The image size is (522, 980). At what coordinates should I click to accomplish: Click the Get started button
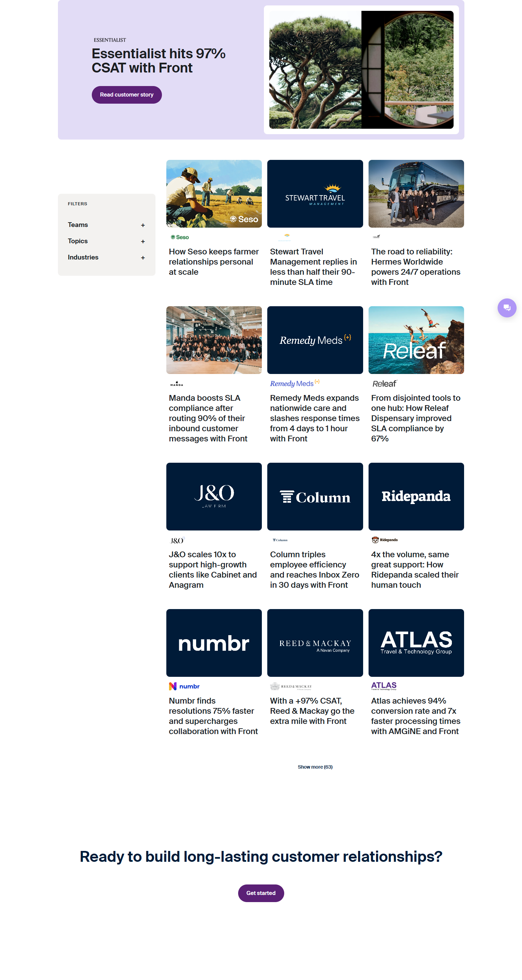tap(261, 893)
